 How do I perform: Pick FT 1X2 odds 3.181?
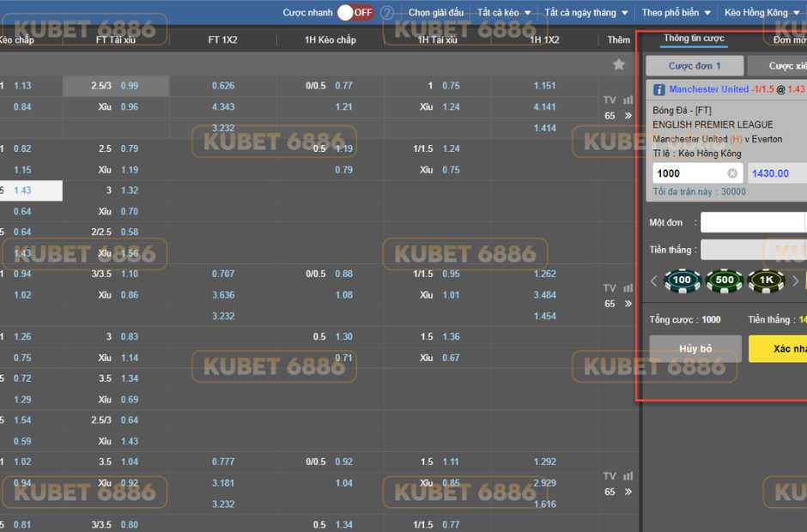click(223, 483)
